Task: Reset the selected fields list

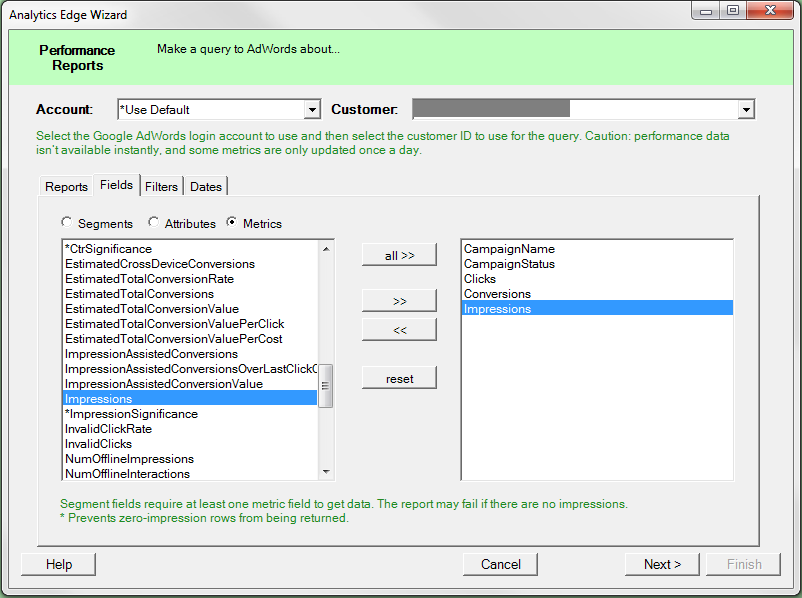Action: click(399, 378)
